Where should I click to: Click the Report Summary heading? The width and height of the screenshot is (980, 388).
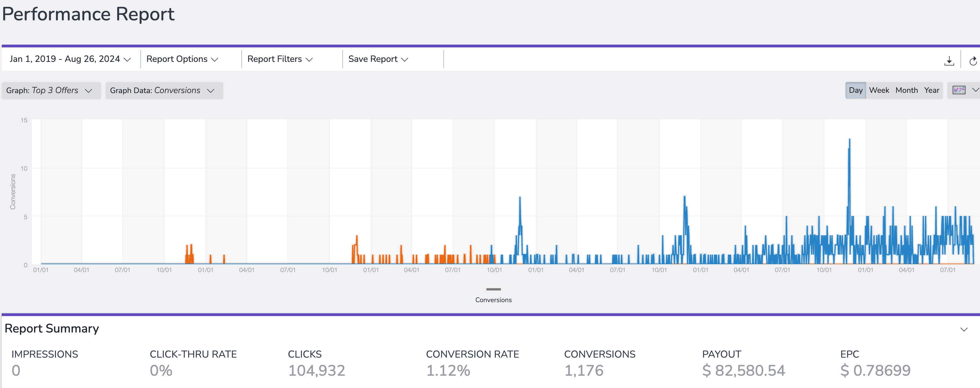[52, 328]
